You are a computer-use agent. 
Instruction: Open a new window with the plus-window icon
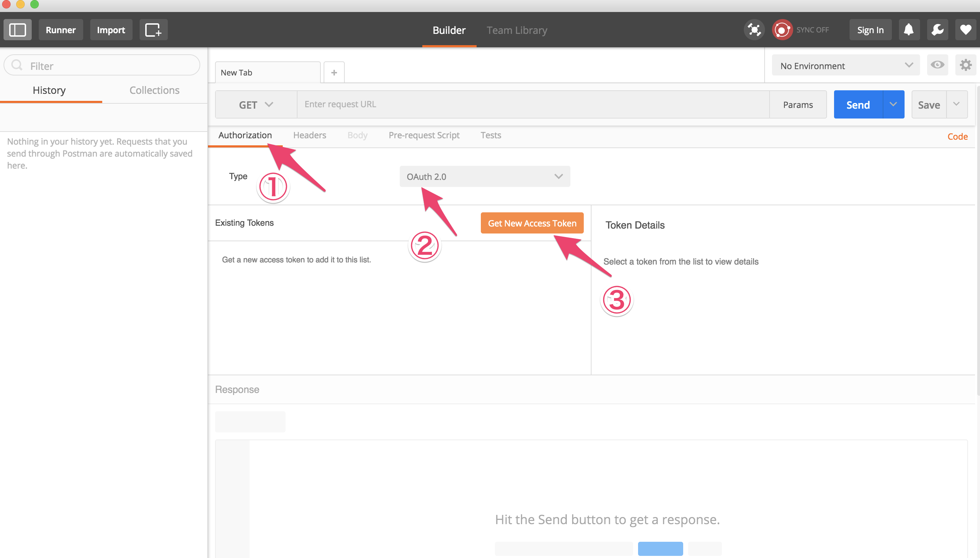click(x=153, y=30)
